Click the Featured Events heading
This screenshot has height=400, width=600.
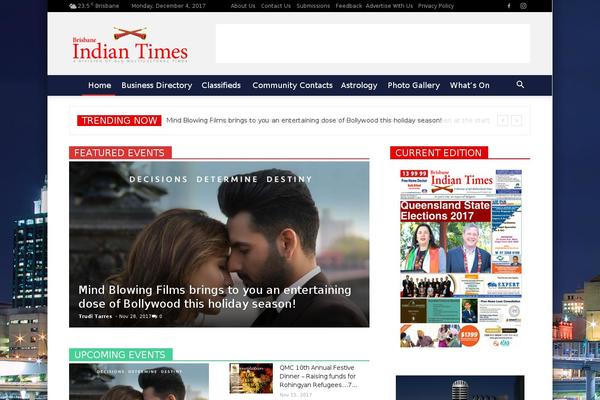(120, 153)
